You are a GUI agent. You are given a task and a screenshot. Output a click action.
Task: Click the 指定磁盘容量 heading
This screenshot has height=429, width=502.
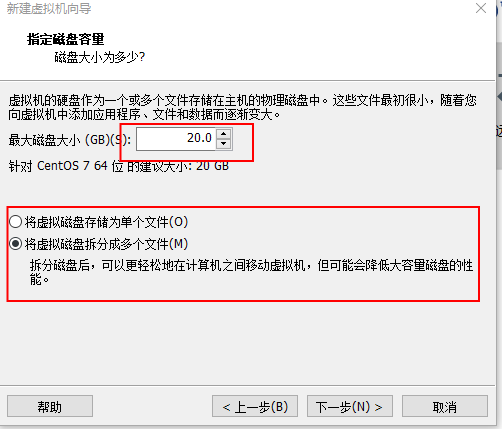coord(66,39)
